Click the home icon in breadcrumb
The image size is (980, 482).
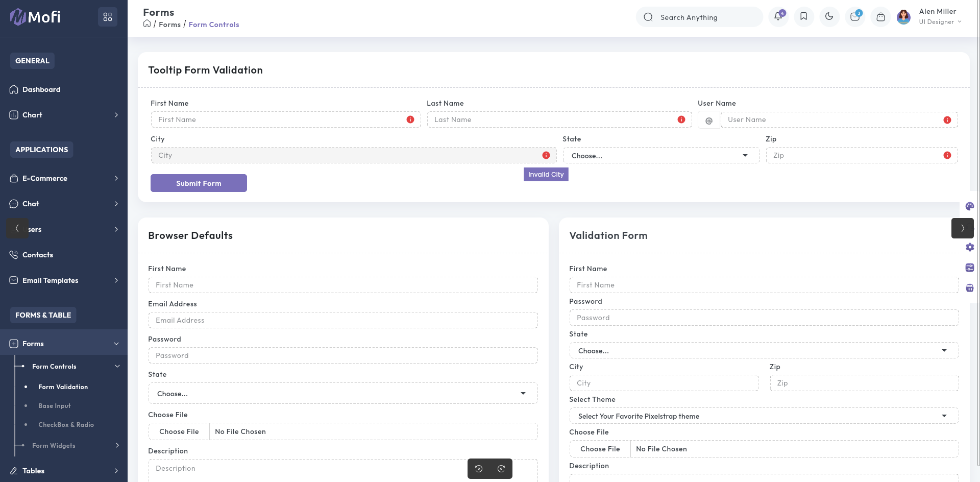pos(147,24)
